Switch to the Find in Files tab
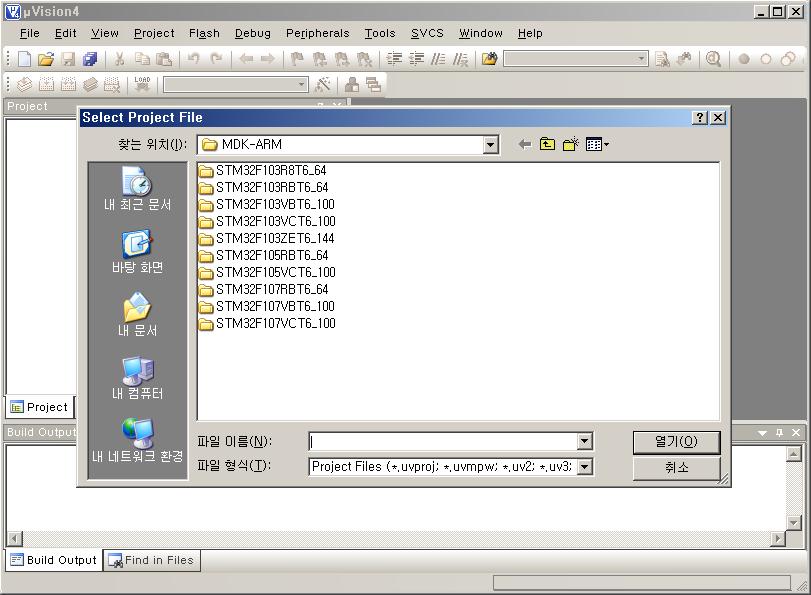 (x=152, y=560)
